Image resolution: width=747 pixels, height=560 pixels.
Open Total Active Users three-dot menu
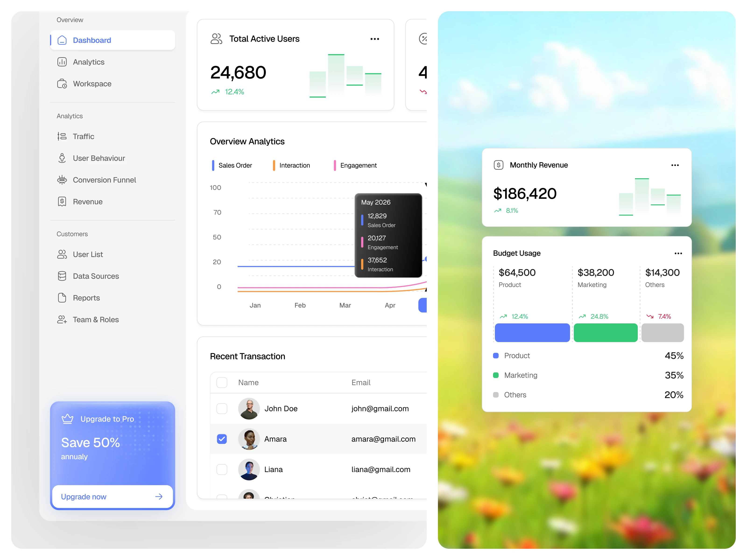(x=374, y=39)
